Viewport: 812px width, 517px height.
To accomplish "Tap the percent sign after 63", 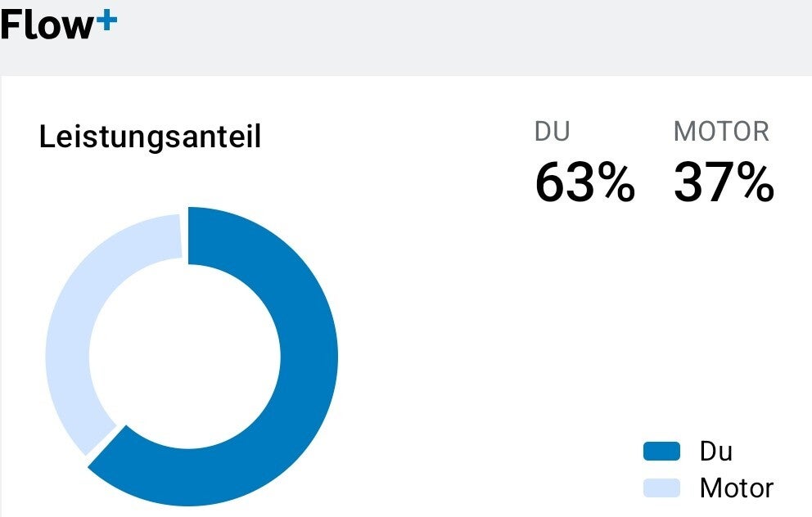I will click(x=615, y=182).
